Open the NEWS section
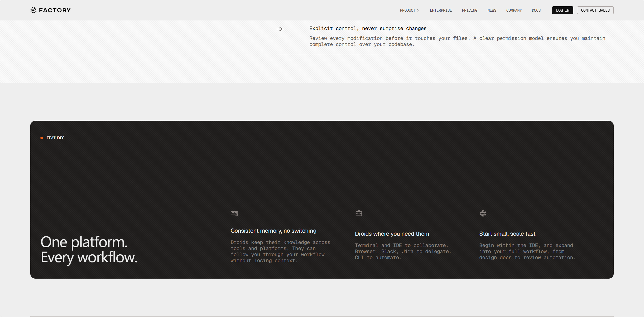644x317 pixels. pos(492,10)
